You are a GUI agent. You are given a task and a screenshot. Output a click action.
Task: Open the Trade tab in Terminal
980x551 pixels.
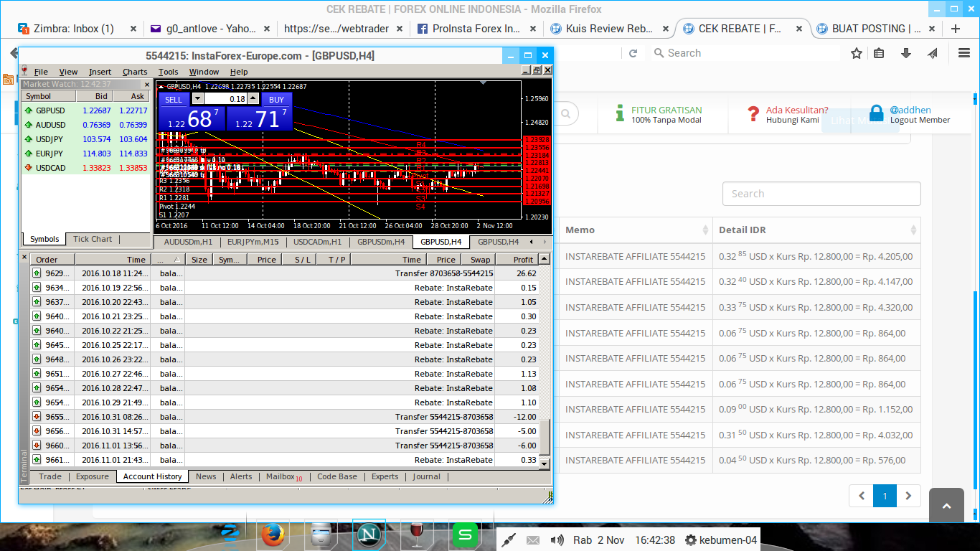[x=50, y=476]
